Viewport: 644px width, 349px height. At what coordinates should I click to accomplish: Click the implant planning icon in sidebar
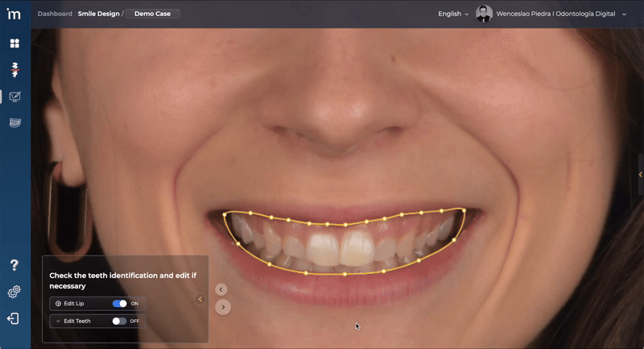point(14,69)
